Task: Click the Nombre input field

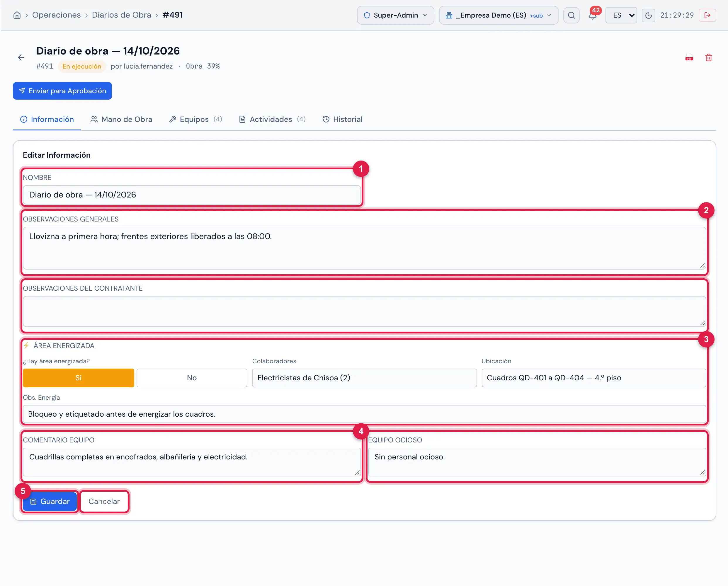Action: tap(192, 195)
